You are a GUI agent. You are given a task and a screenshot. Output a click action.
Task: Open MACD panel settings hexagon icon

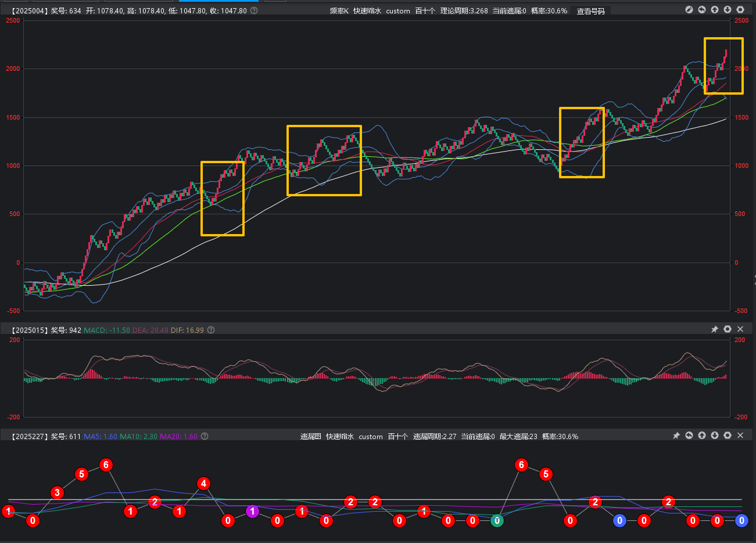728,329
